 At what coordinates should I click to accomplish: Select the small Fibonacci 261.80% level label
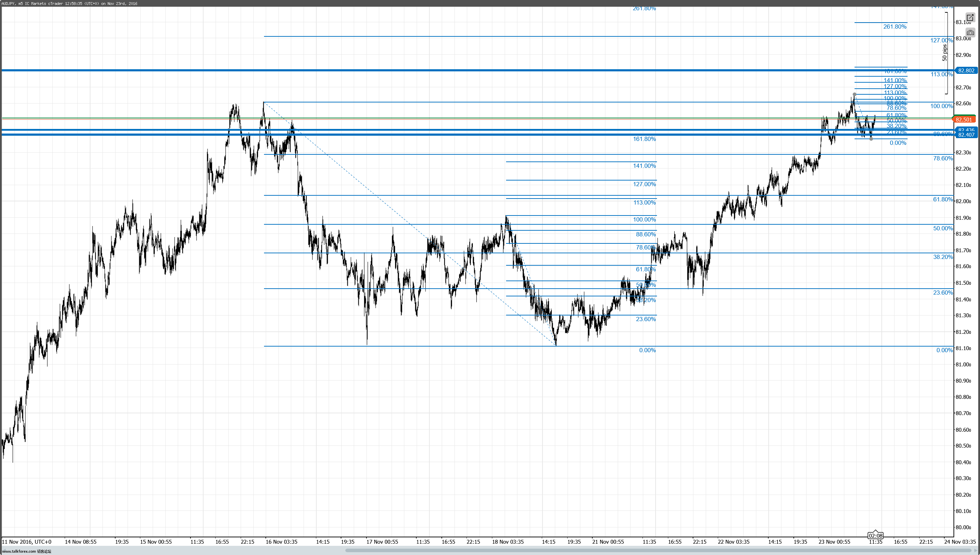(x=894, y=27)
